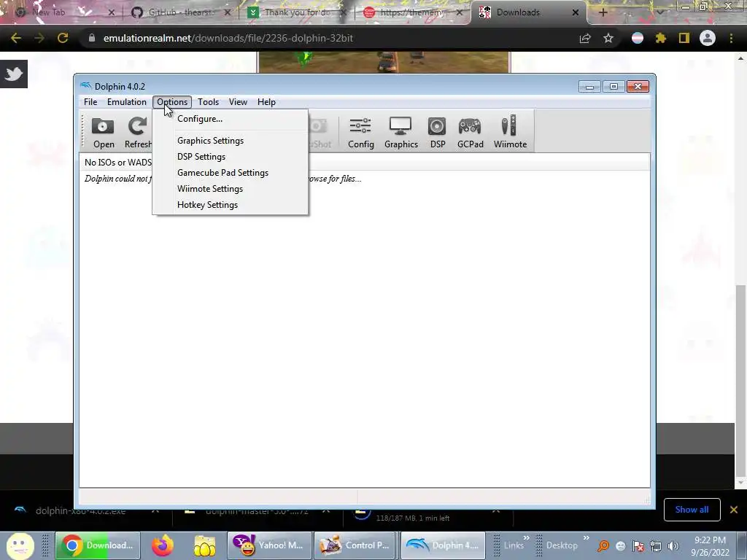
Task: Click the Action Center flag tray icon
Action: pyautogui.click(x=638, y=545)
